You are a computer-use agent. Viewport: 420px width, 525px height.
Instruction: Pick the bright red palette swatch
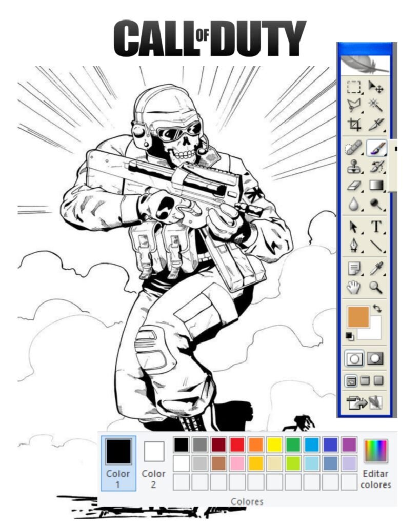click(x=237, y=445)
